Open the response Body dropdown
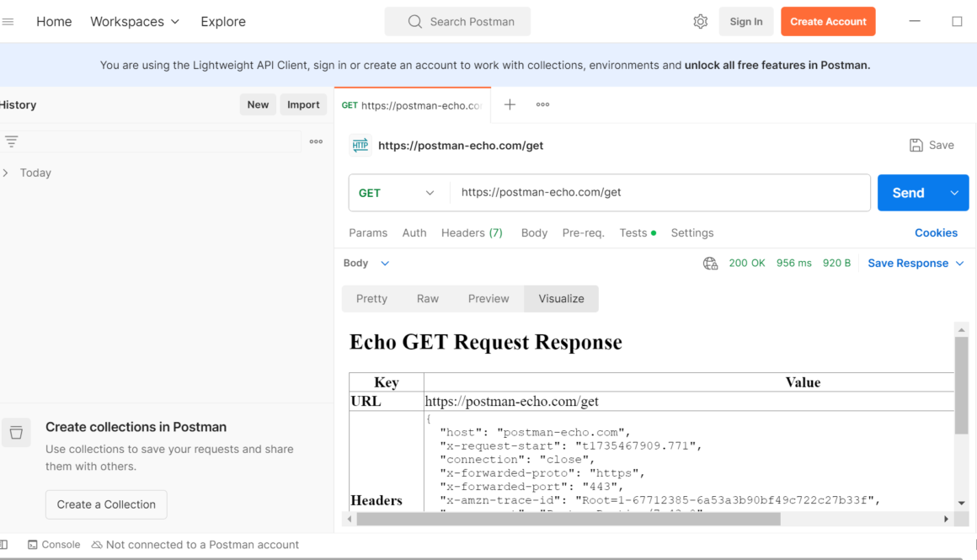977x560 pixels. point(366,264)
